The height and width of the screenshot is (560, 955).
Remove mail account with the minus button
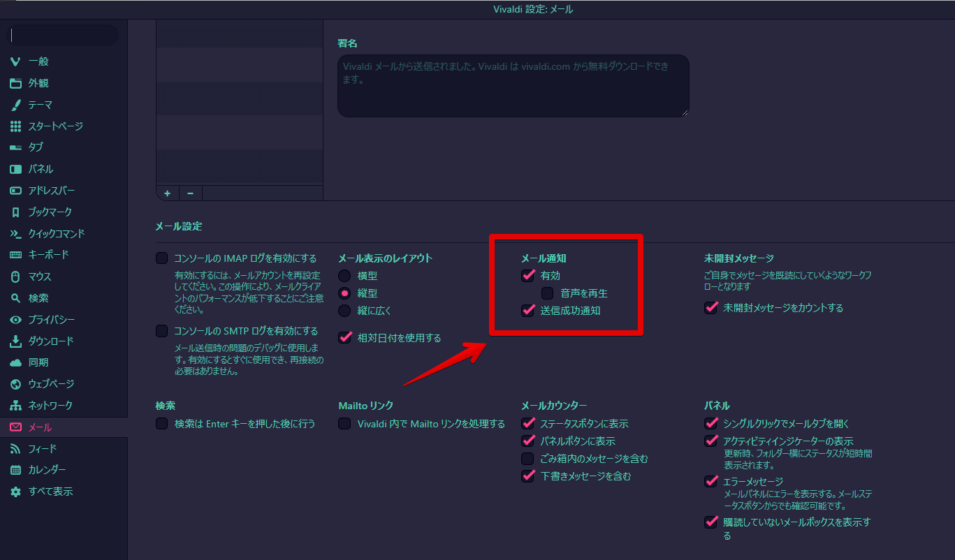[x=191, y=193]
